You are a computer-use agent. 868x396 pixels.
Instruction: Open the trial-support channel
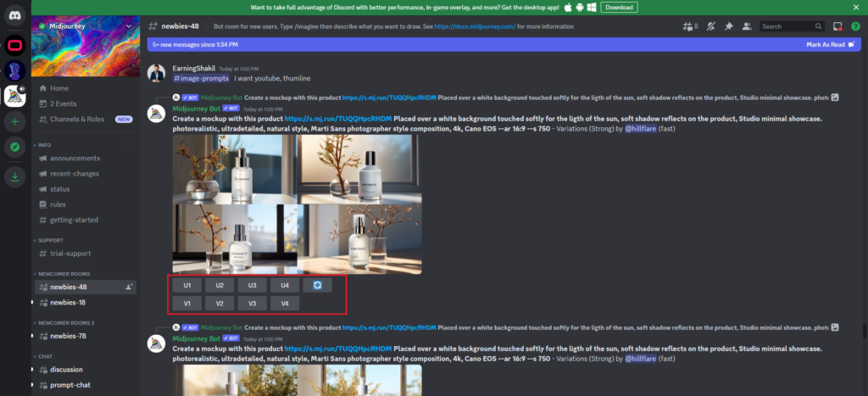(x=86, y=253)
